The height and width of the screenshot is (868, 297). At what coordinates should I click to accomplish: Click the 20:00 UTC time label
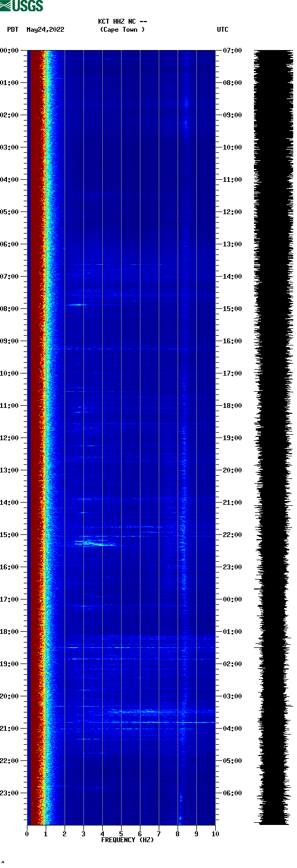232,470
